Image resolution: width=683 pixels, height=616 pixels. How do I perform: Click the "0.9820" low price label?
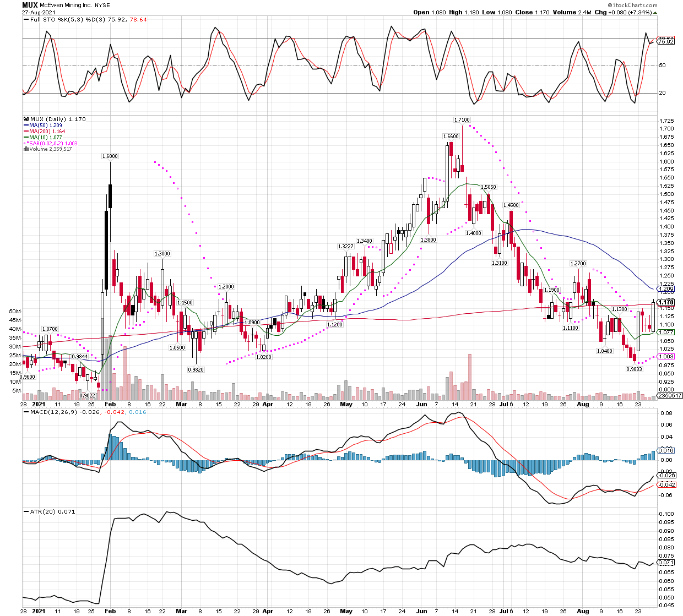(196, 370)
